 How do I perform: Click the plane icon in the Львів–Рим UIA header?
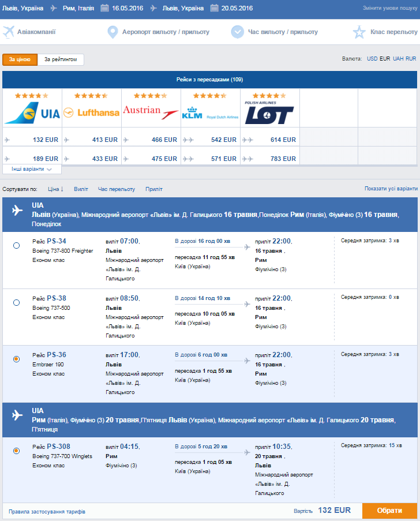pyautogui.click(x=17, y=210)
